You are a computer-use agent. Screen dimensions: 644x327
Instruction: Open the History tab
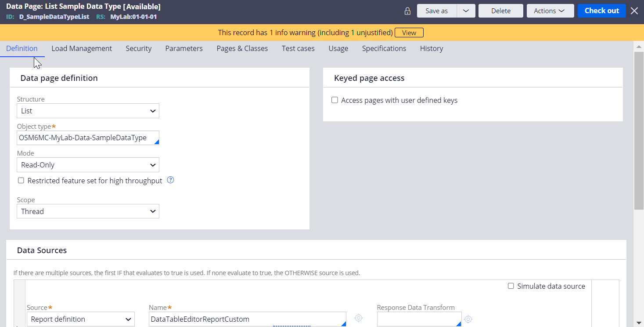432,48
